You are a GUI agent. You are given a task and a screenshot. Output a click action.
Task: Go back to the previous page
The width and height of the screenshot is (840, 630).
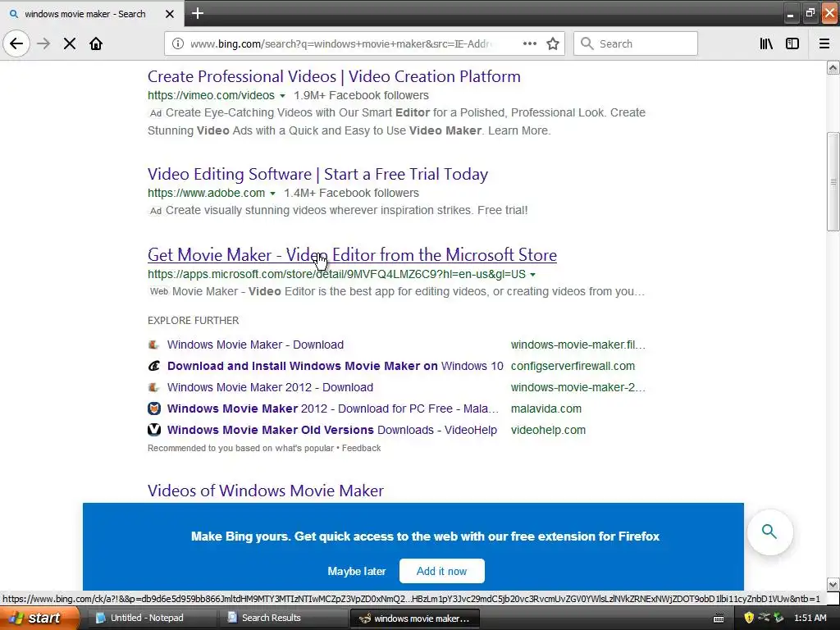point(16,43)
